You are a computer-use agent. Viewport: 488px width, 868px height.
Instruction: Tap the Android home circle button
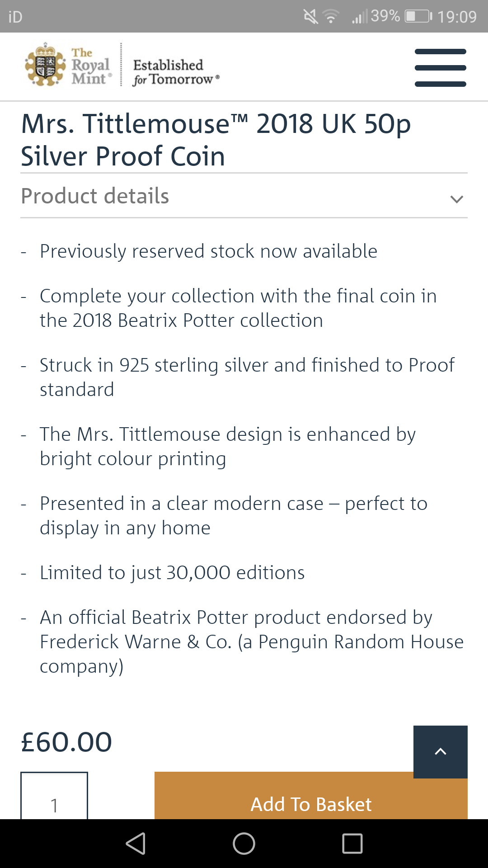coord(244,844)
